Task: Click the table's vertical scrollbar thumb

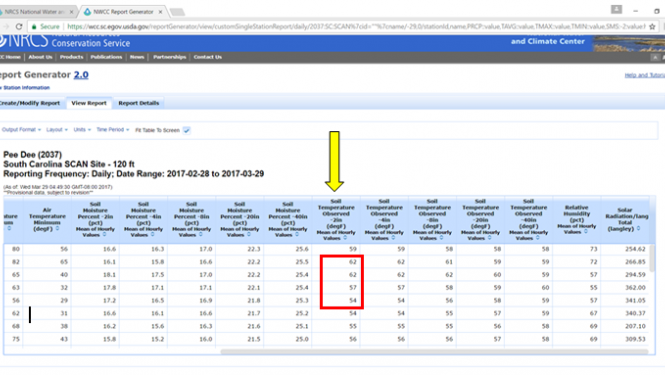Action: (652, 258)
